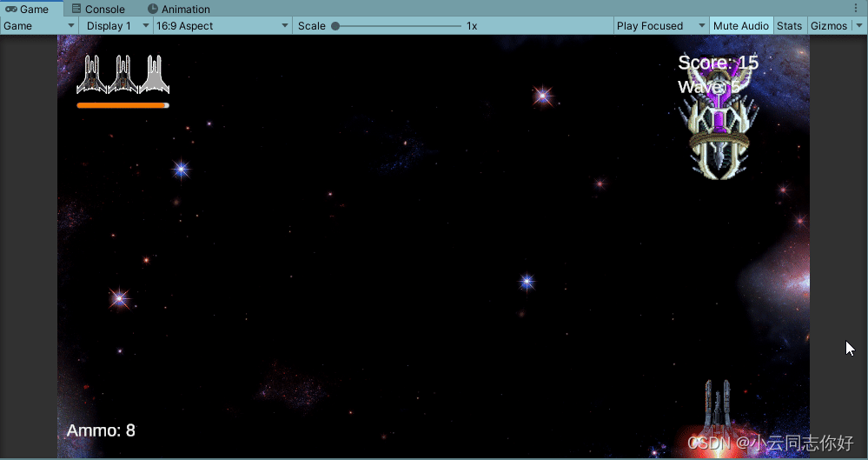Toggle the Stats overlay
This screenshot has height=460, width=868.
tap(790, 25)
